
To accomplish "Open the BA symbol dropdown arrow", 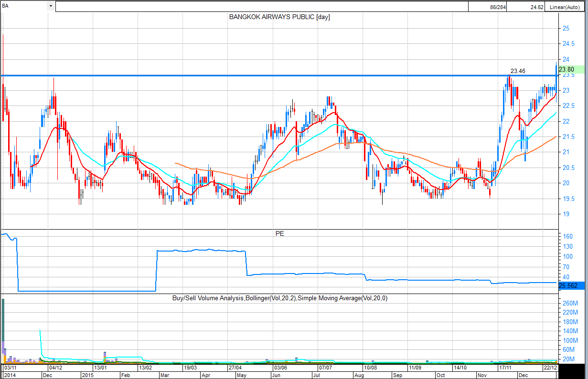I will click(51, 6).
